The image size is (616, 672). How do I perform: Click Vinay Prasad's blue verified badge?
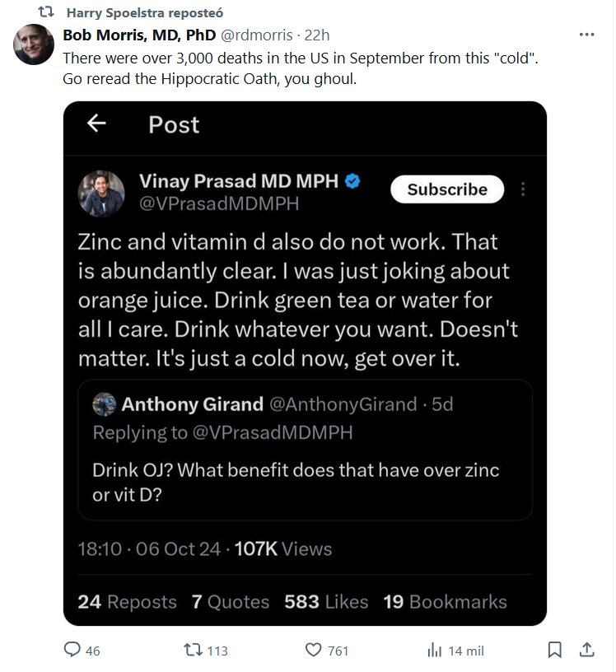pos(352,181)
